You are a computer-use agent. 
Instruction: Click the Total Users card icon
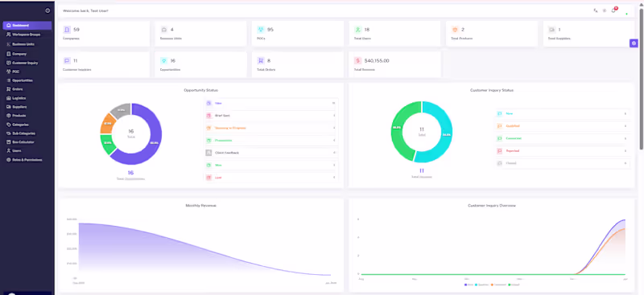click(x=357, y=30)
